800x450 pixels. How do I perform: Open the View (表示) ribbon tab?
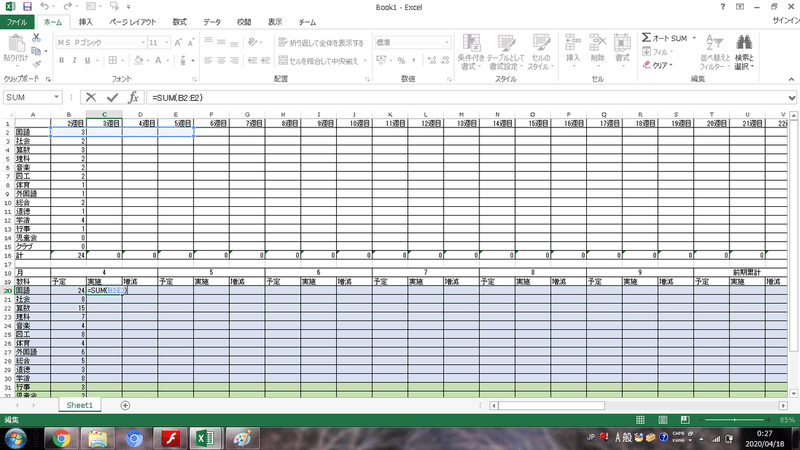(275, 22)
